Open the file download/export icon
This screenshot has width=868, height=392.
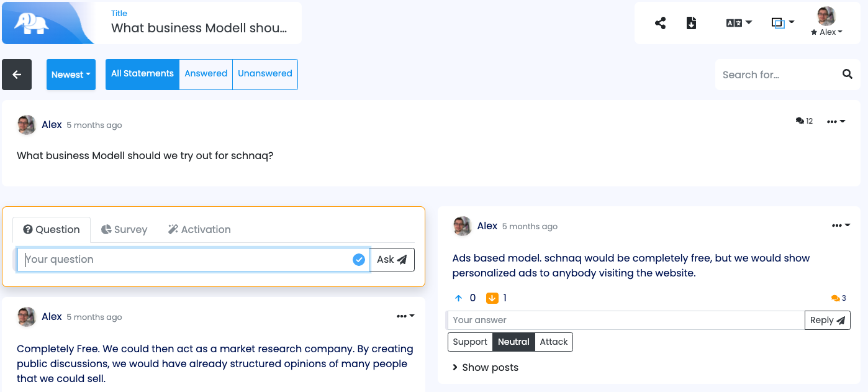691,23
